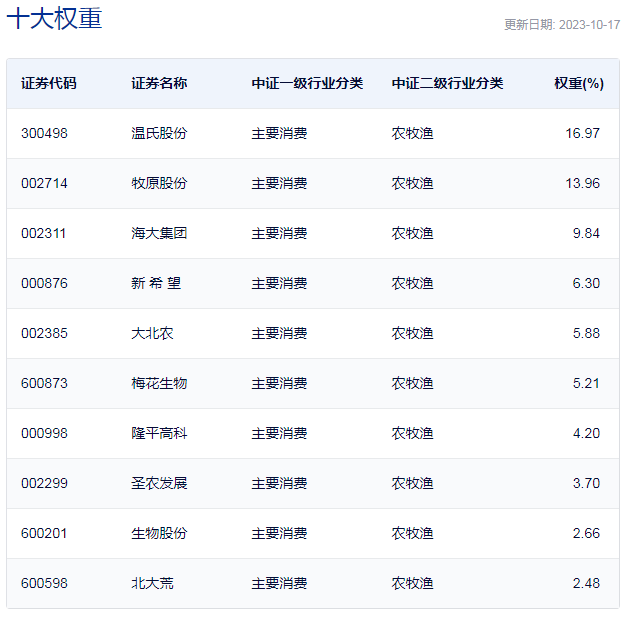The image size is (628, 617).
Task: Click the 十大权重 heading
Action: point(54,18)
